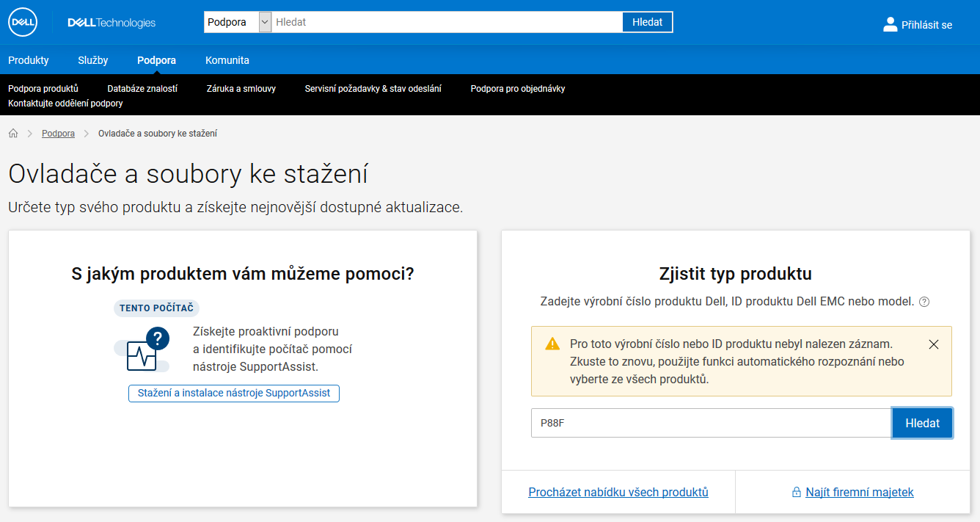Click the Dell Technologies wordmark logo
This screenshot has width=980, height=522.
(x=111, y=23)
